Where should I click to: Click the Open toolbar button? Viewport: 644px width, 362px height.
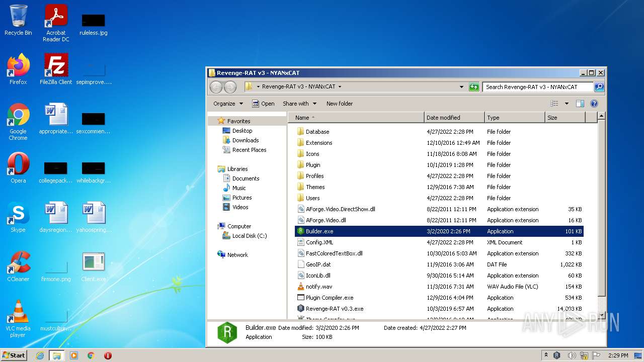[x=263, y=104]
